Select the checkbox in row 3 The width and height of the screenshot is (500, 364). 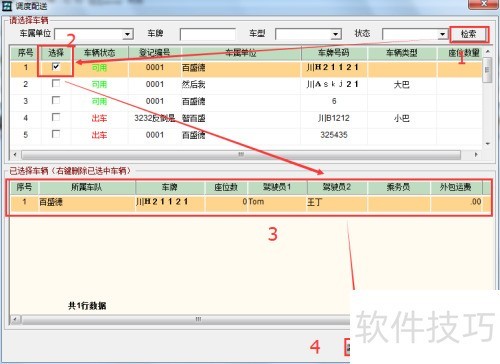(x=56, y=100)
